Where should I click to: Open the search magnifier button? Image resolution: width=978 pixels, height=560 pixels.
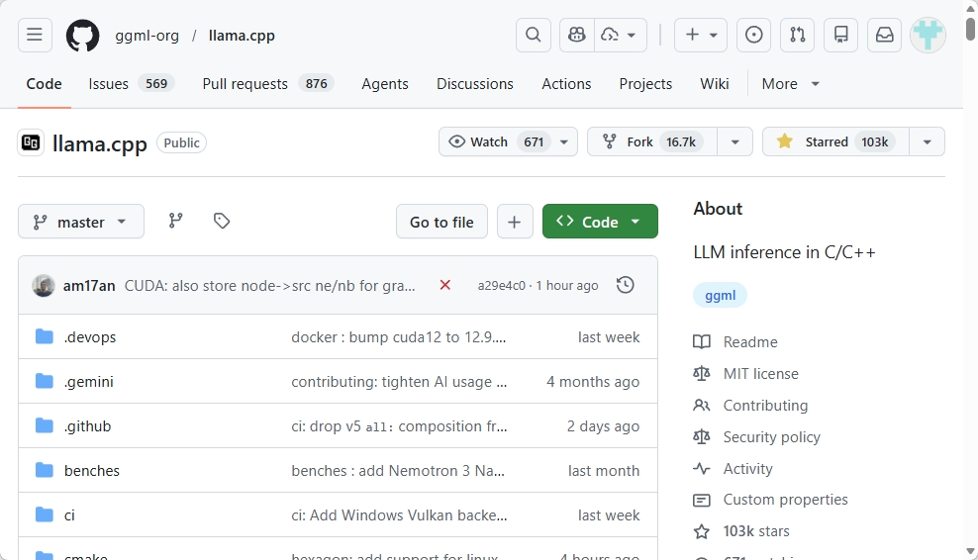click(x=534, y=35)
